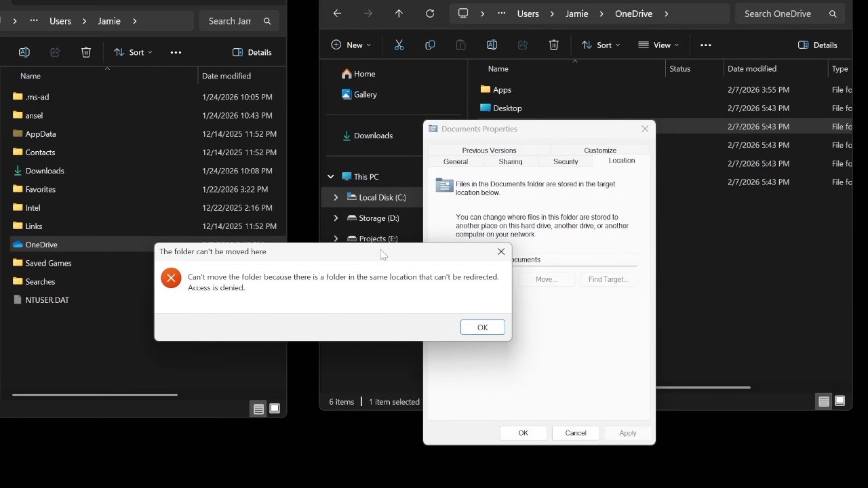Screen dimensions: 868x488
Task: Open the Sharing tab in Documents Properties
Action: [511, 161]
